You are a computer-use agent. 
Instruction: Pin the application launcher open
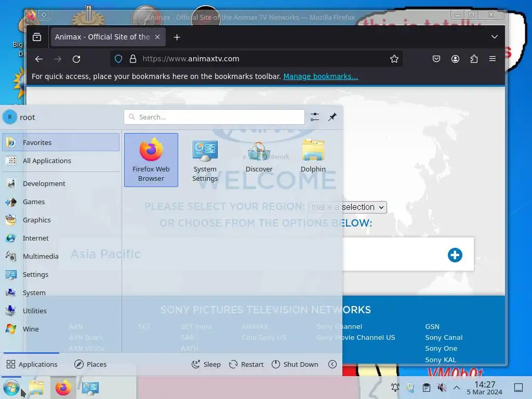332,117
